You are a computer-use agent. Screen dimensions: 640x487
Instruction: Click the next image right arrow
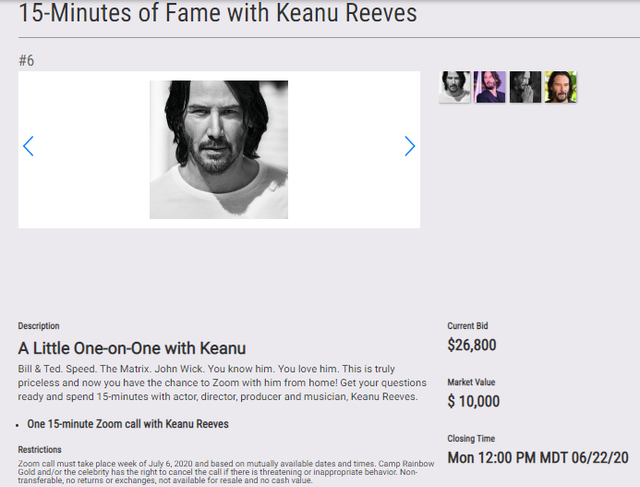(410, 146)
